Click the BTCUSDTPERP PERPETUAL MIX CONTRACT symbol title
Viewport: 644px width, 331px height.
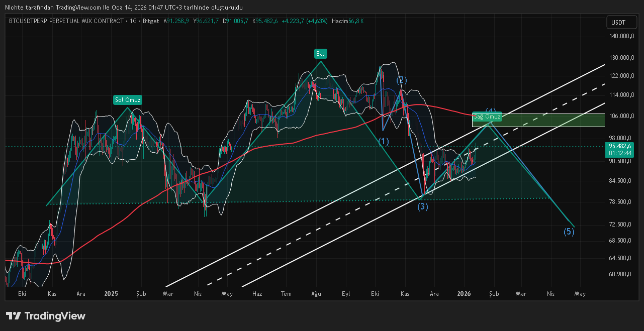click(66, 21)
